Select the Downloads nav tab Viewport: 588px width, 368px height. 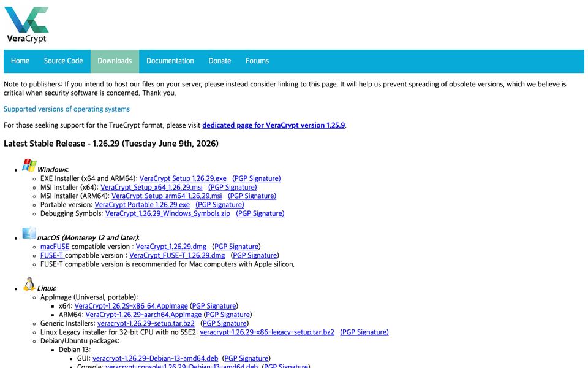point(115,61)
